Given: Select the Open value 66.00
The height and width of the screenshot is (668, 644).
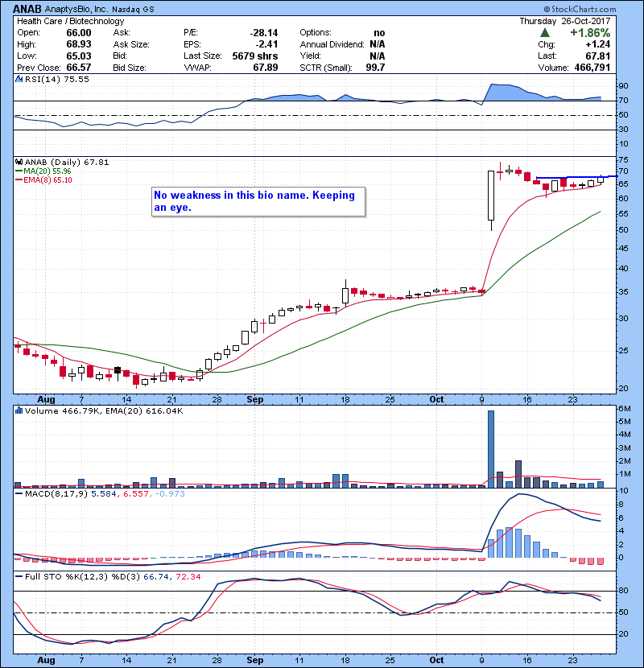Looking at the screenshot, I should click(x=78, y=33).
